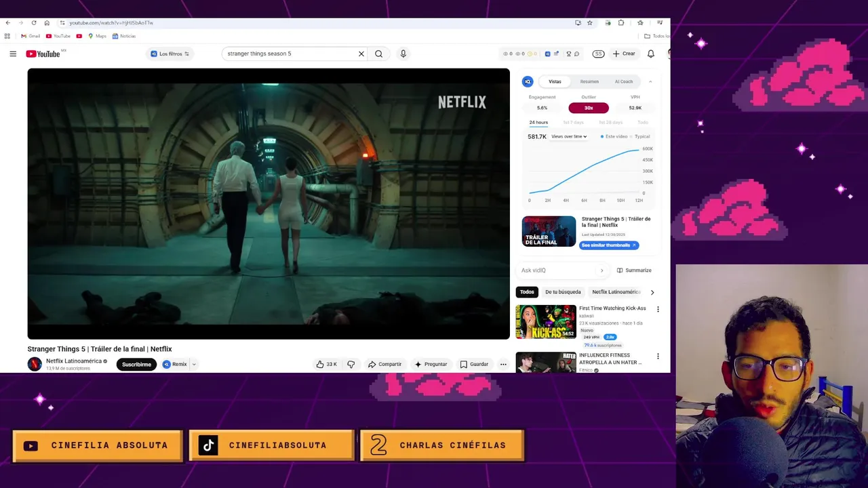Dislike the video

(x=351, y=364)
